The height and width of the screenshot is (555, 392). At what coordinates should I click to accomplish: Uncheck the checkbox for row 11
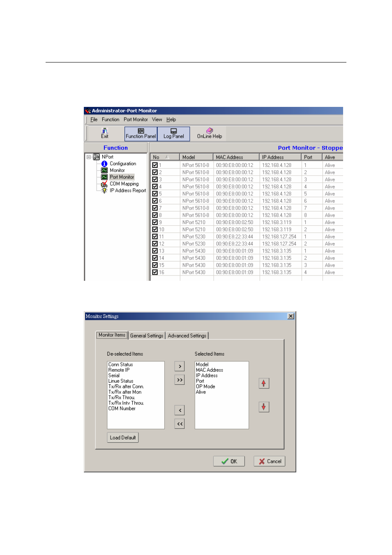tap(155, 237)
